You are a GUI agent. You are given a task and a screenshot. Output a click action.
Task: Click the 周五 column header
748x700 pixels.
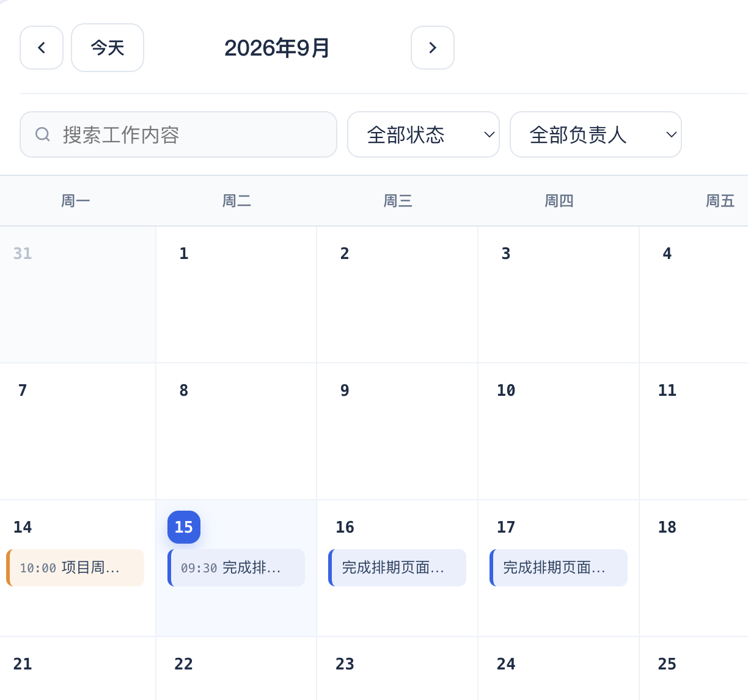point(721,201)
